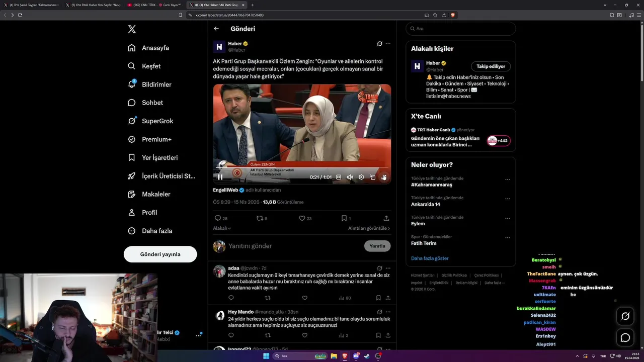Open more options on Haber's post

click(388, 44)
